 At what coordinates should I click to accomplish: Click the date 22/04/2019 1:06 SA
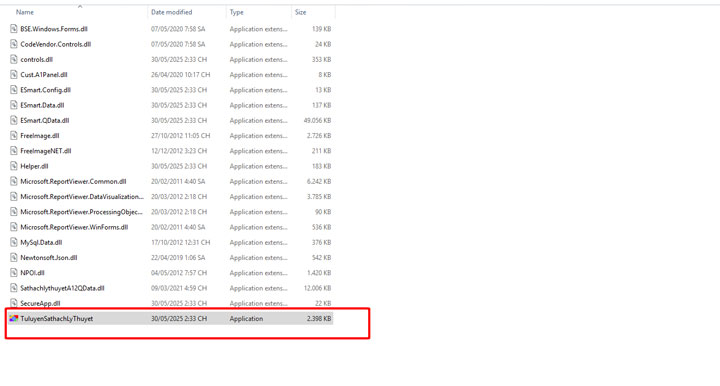(x=178, y=257)
